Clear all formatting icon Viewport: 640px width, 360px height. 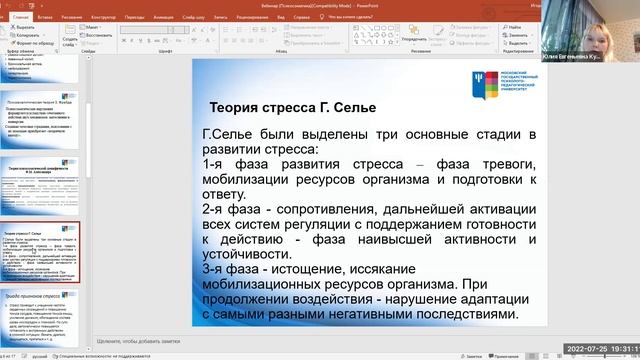coord(213,30)
